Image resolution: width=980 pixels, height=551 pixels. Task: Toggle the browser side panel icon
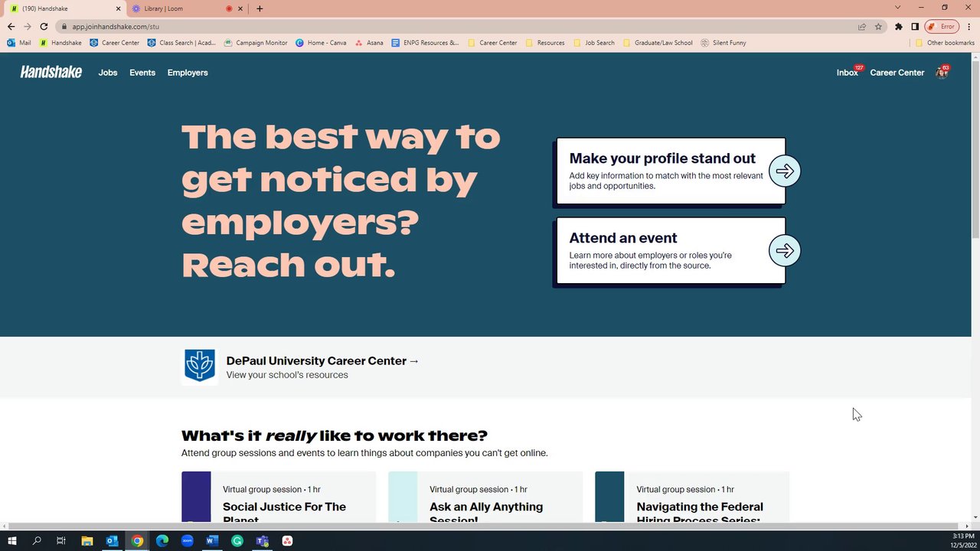(x=915, y=26)
